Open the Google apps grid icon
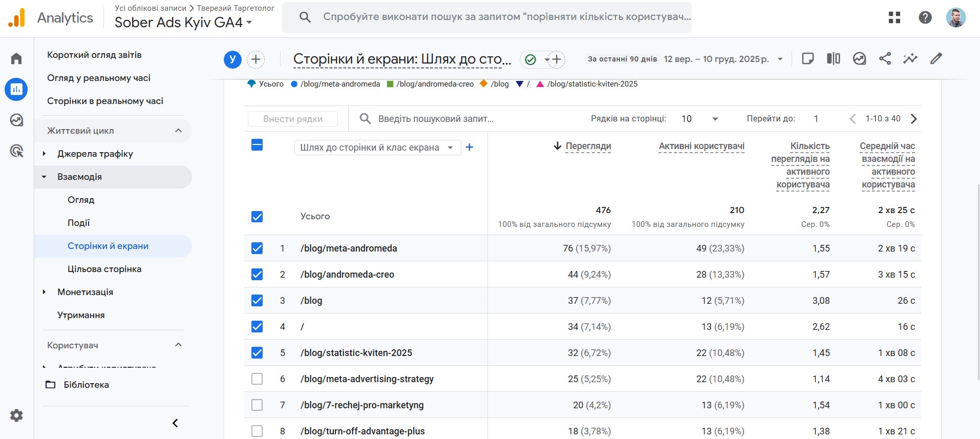Screen dimensions: 980x439 point(894,17)
